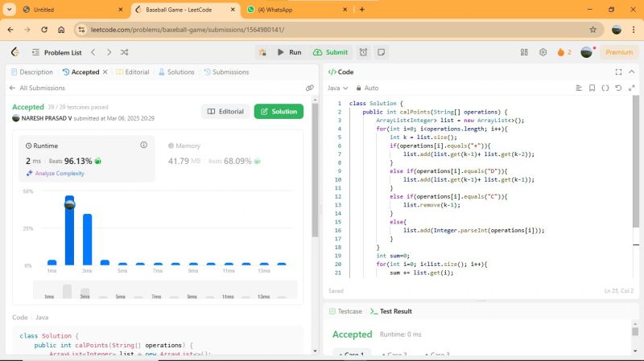Switch to the Testcase tab
644x361 pixels.
(345, 311)
